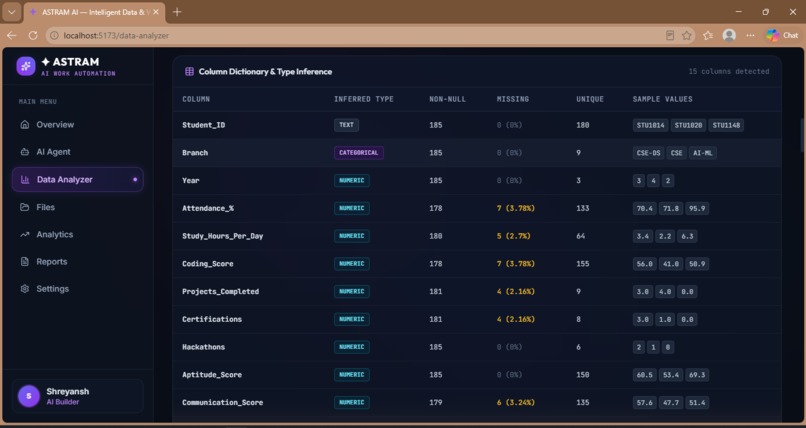This screenshot has height=428, width=806.
Task: Click the Branch row name
Action: pos(195,153)
